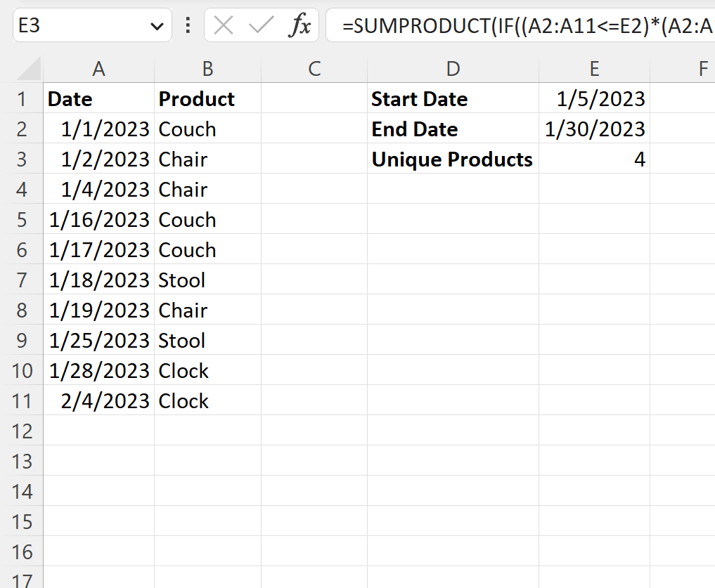Image resolution: width=715 pixels, height=588 pixels.
Task: Select column A header
Action: click(98, 69)
